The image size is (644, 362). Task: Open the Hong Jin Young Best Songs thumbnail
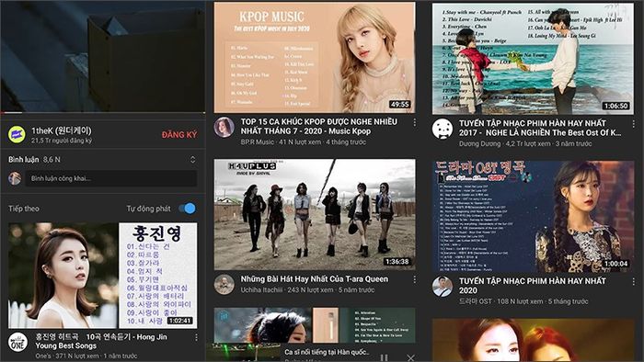(103, 275)
